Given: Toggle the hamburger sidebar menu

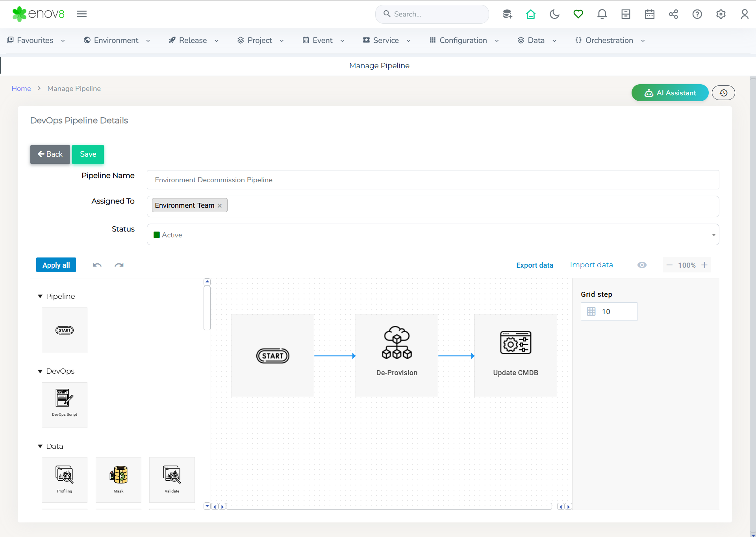Looking at the screenshot, I should point(82,14).
